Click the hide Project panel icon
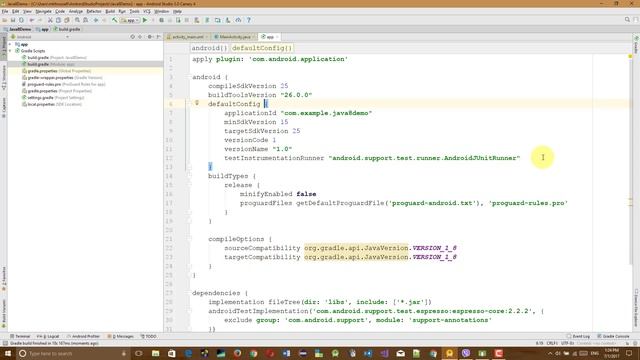The image size is (640, 360). 159,37
